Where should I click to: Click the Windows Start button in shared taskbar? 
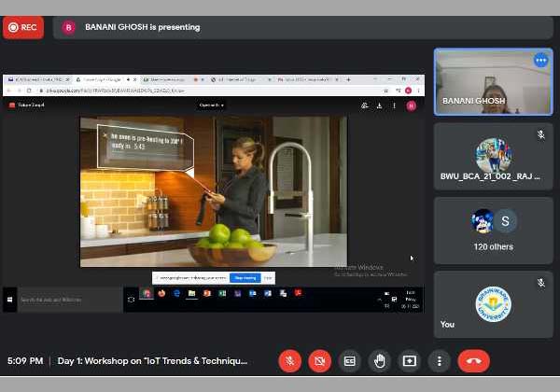[10, 300]
